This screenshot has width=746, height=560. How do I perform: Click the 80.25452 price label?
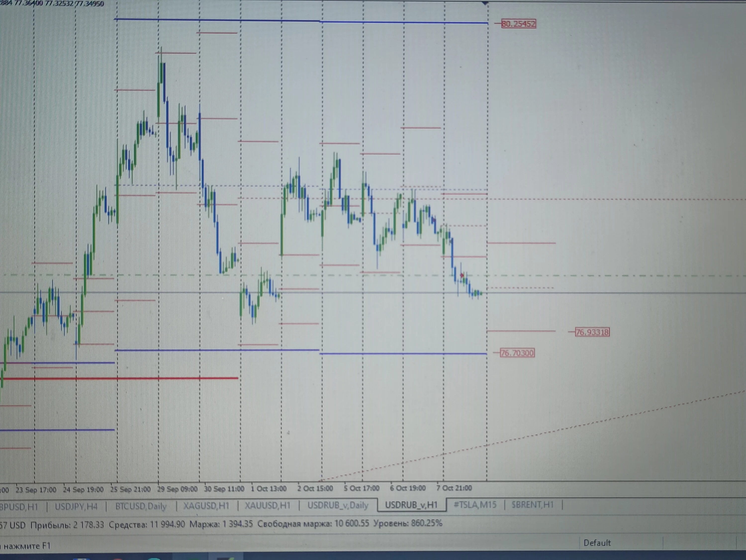click(518, 24)
